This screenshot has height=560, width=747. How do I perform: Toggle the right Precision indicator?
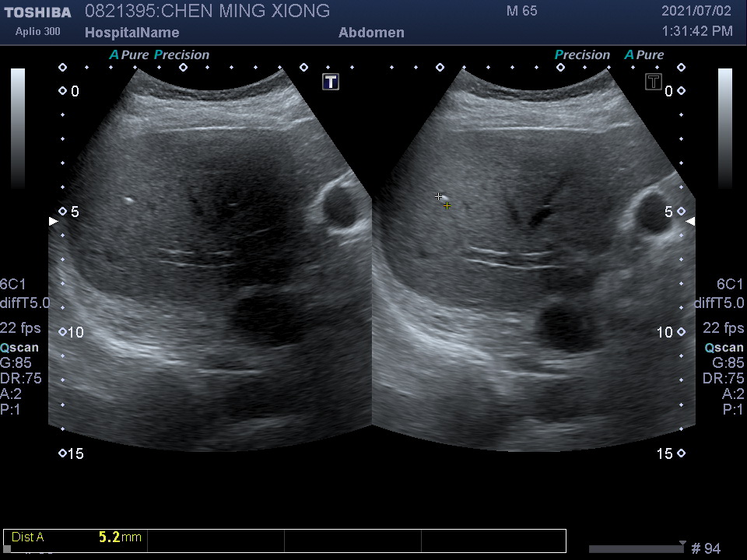tap(582, 55)
